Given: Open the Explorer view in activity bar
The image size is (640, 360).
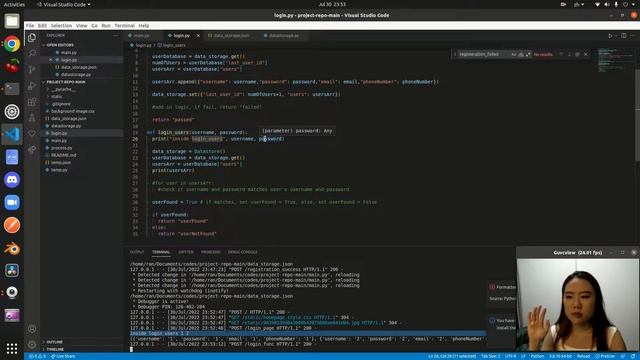Looking at the screenshot, I should (x=32, y=38).
